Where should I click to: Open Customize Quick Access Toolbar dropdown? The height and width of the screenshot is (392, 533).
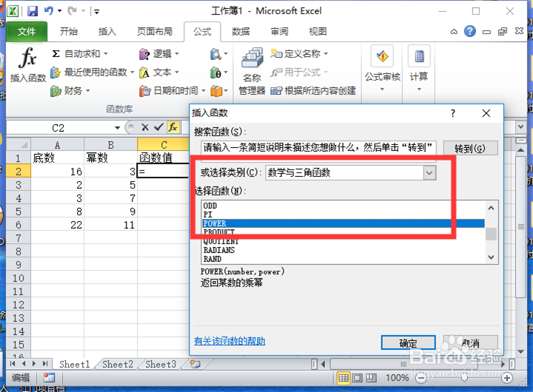coord(96,12)
